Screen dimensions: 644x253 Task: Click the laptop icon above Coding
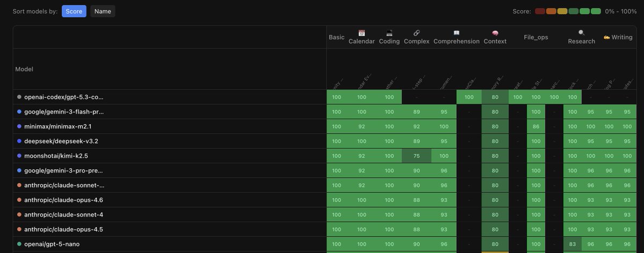tap(390, 33)
